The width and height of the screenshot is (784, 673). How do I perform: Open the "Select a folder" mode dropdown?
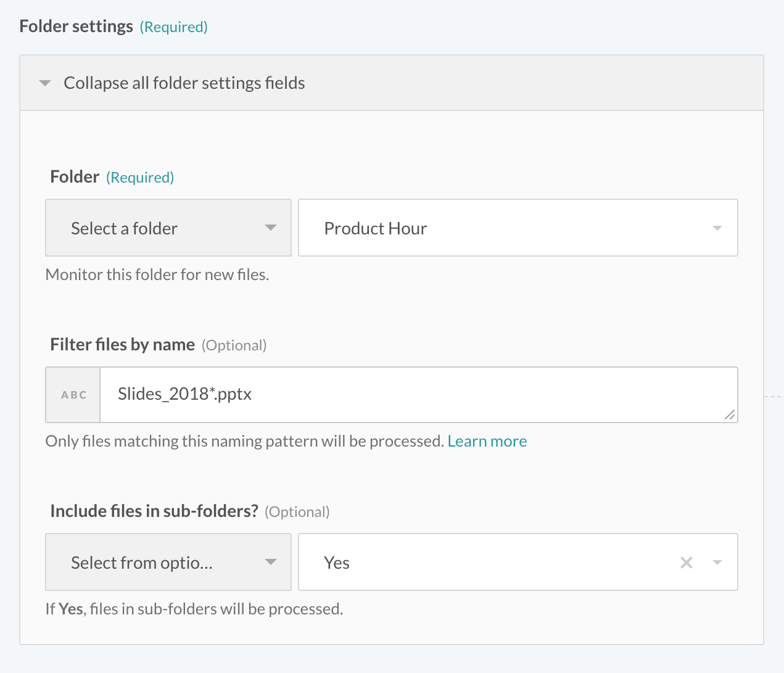tap(168, 228)
